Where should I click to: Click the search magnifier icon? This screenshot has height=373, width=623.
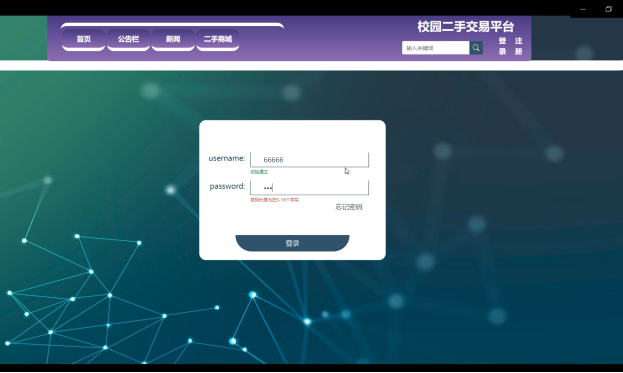(476, 48)
